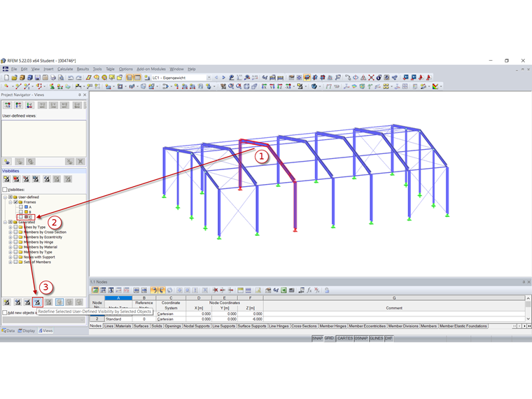Viewport: 532px width, 399px height.
Task: Toggle OSNAP in the status bar
Action: pos(361,338)
